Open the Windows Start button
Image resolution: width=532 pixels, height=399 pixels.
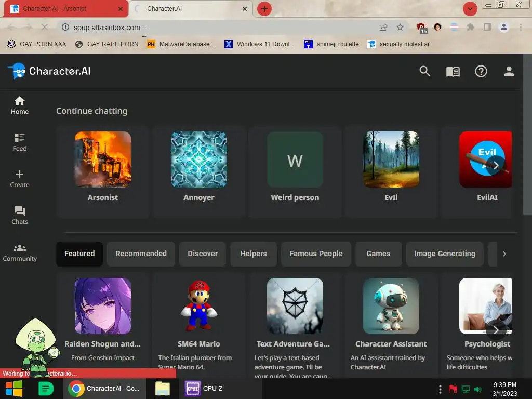click(x=14, y=389)
